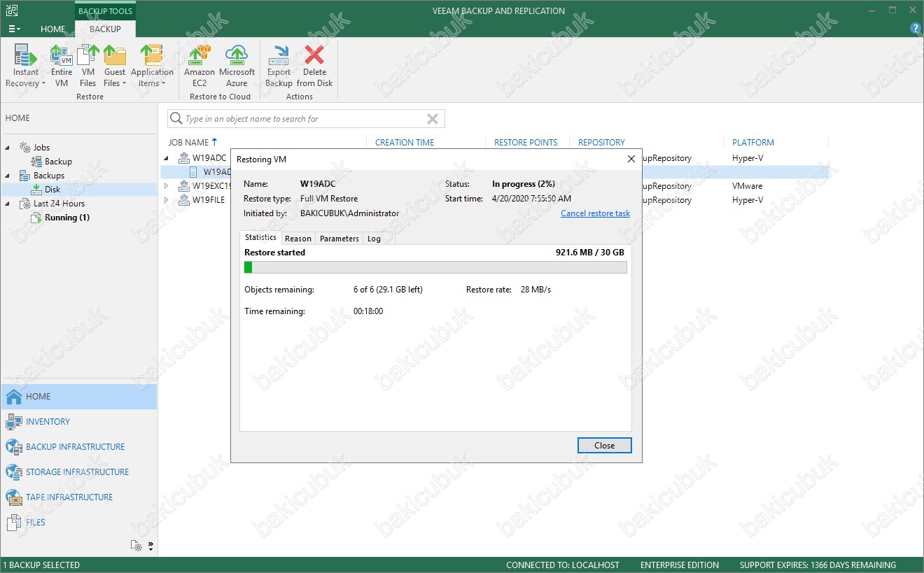Click CONNECTED TO: LOCALHOST in the status bar
Image resolution: width=924 pixels, height=573 pixels.
pos(563,565)
